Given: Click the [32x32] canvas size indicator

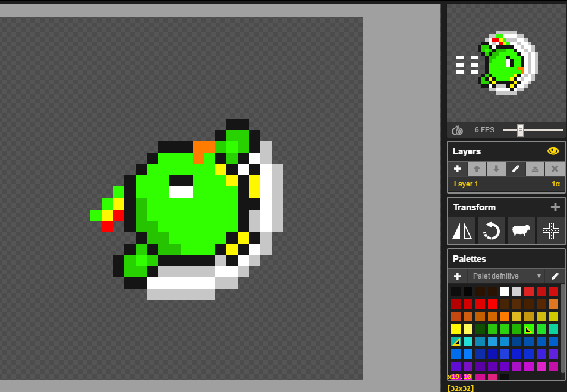Looking at the screenshot, I should 461,388.
